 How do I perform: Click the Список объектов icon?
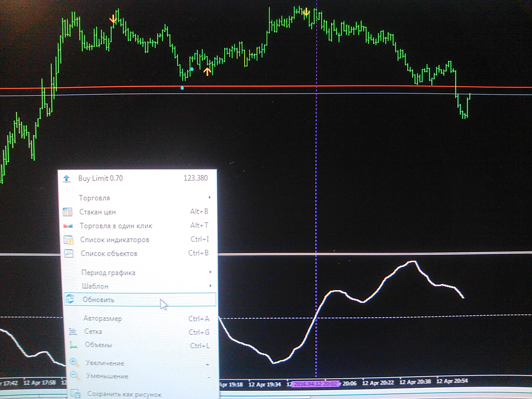click(x=69, y=253)
